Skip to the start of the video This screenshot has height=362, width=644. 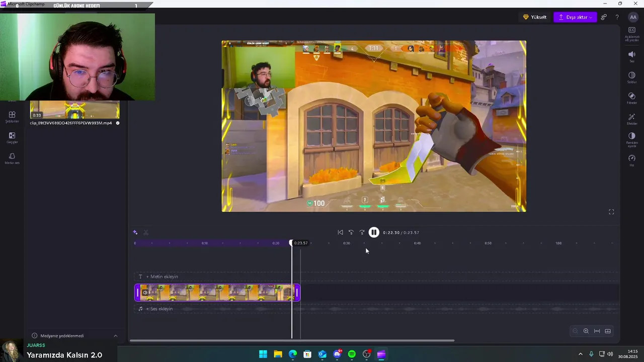click(340, 232)
